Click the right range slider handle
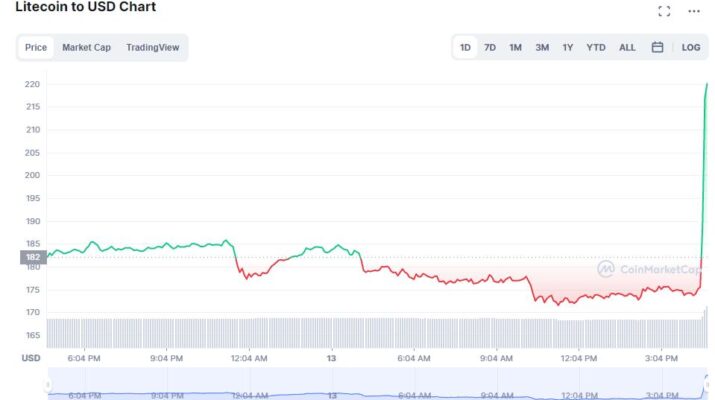The width and height of the screenshot is (715, 400). coord(706,384)
